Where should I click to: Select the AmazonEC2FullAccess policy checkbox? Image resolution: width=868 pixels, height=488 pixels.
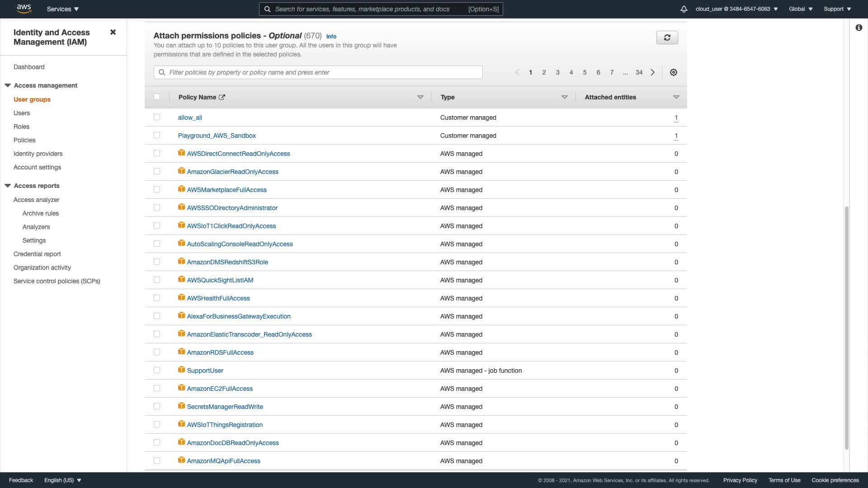click(x=157, y=388)
